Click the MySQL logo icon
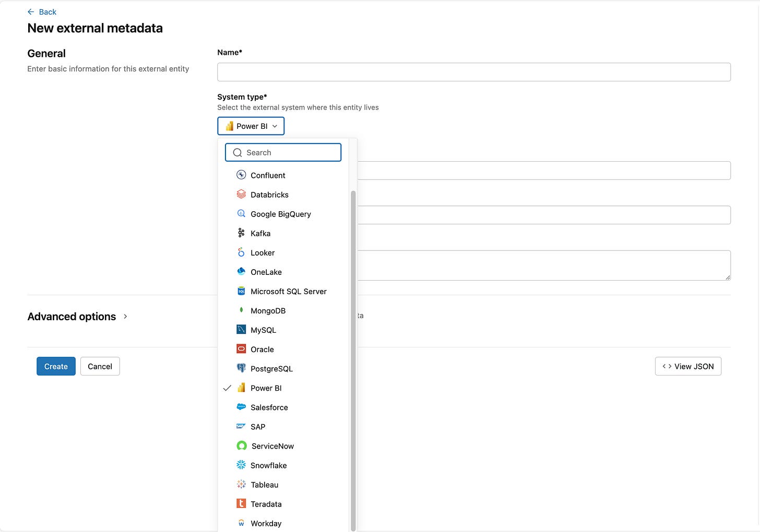760x532 pixels. coord(241,330)
